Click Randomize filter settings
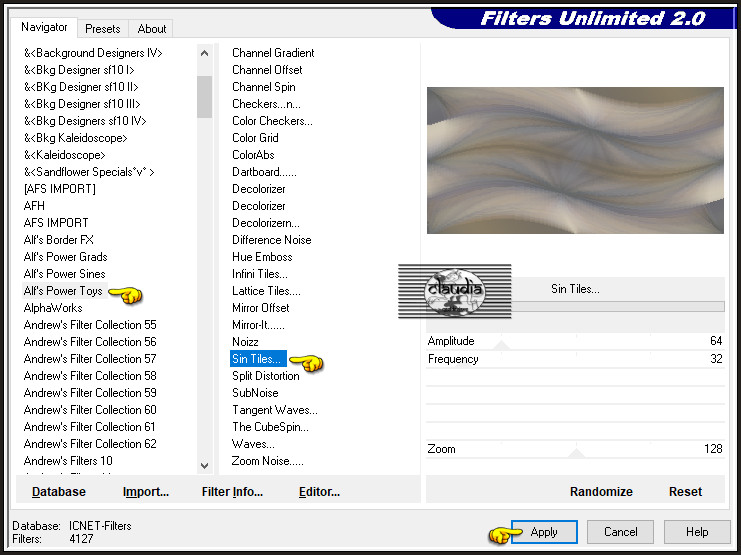The height and width of the screenshot is (555, 741). coord(601,492)
